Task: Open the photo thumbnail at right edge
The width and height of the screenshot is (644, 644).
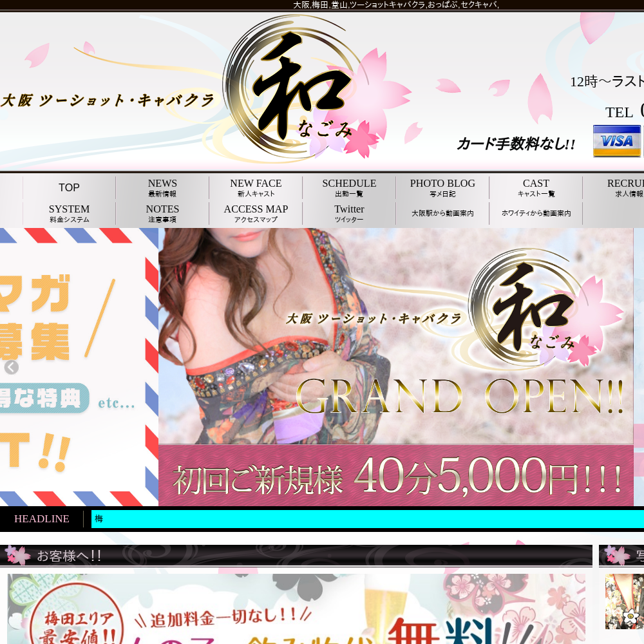Action: click(x=623, y=601)
